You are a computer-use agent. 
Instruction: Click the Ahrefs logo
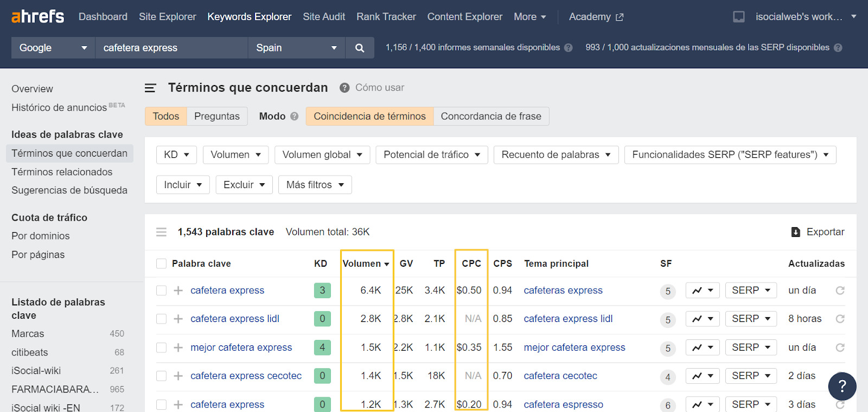point(37,17)
